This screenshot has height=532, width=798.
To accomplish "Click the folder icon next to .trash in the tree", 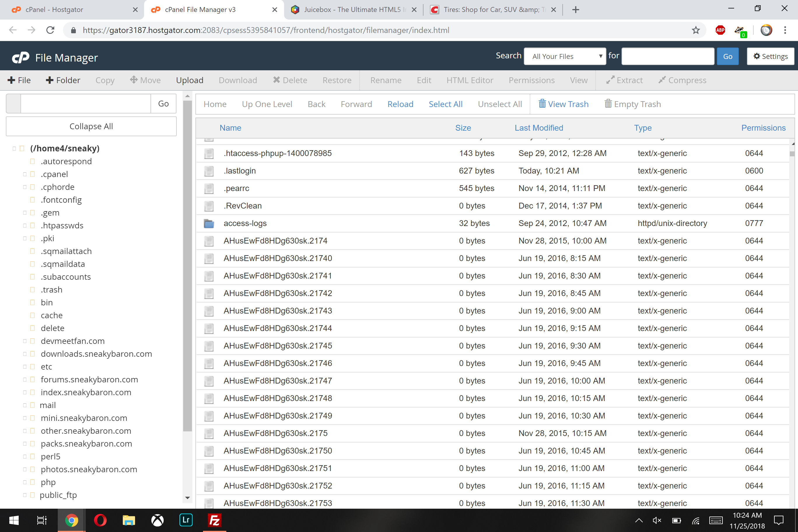I will click(x=33, y=290).
